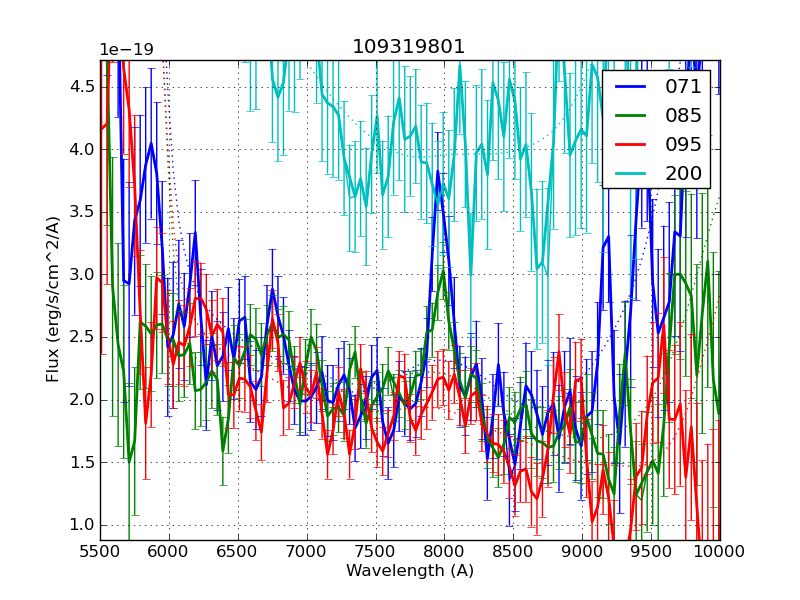Select the green line swatch for 085
Viewport: 800px width, 600px height.
click(630, 115)
